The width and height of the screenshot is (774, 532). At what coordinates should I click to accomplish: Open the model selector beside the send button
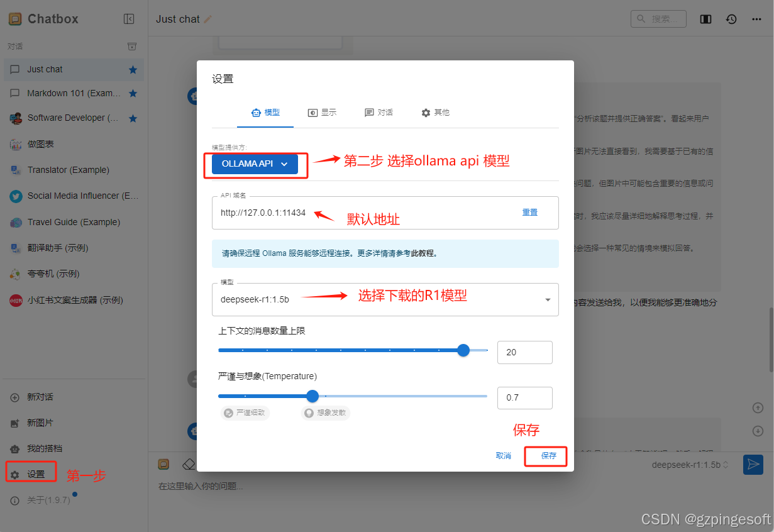690,465
